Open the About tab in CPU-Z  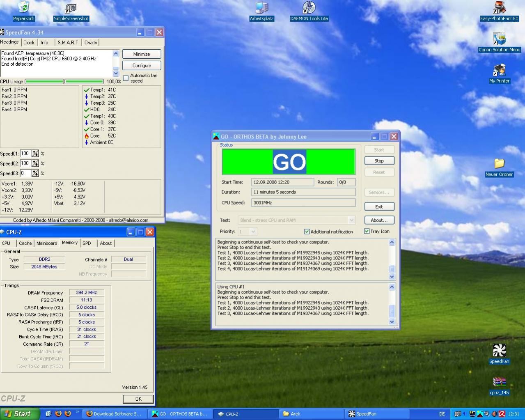coord(105,243)
